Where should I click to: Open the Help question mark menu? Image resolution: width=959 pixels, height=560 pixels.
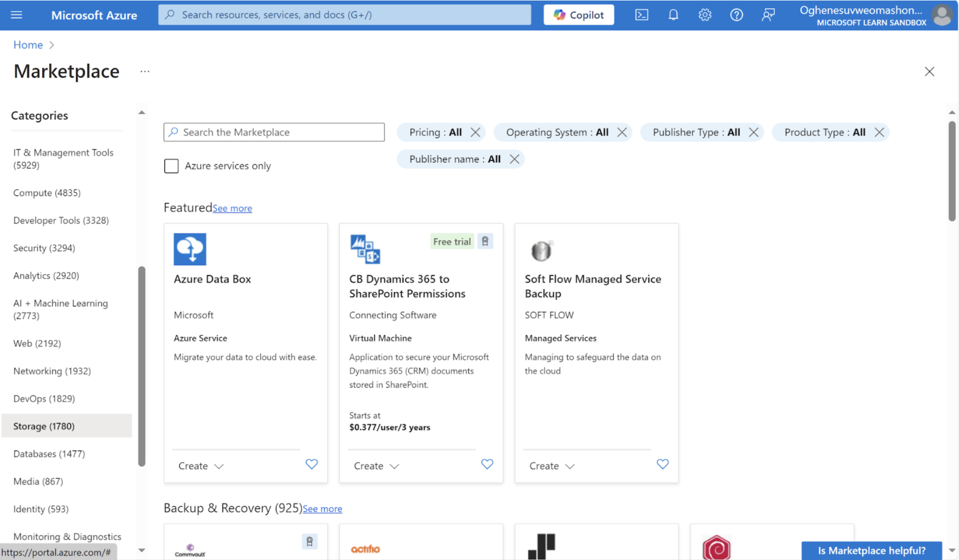pyautogui.click(x=736, y=15)
